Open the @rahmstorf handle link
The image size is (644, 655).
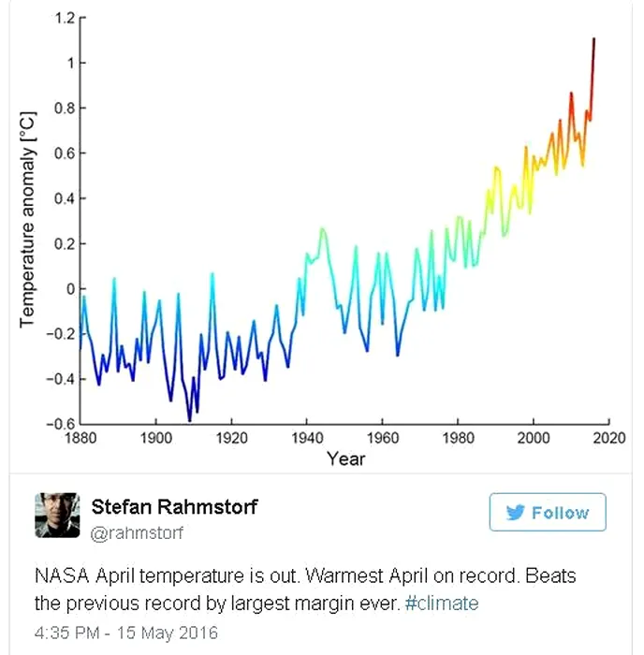137,533
